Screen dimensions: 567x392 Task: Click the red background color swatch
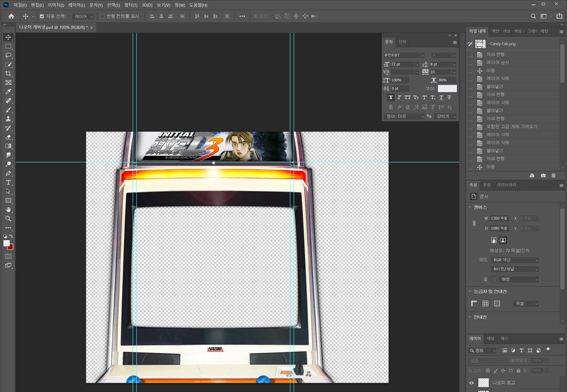[x=11, y=247]
